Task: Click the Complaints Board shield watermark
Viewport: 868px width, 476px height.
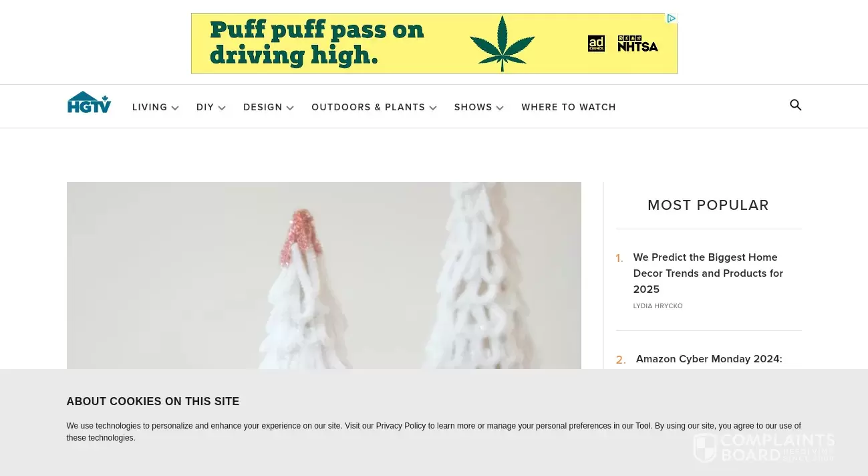Action: coord(705,448)
